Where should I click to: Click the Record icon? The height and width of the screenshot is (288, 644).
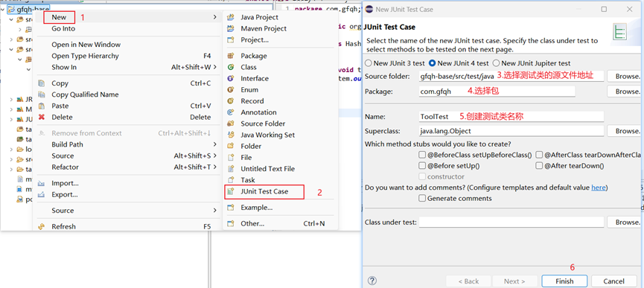point(231,101)
